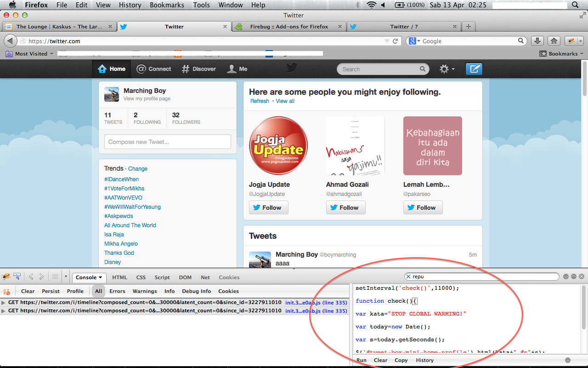Reload the page with the refresh icon
This screenshot has width=588, height=368.
[x=395, y=41]
